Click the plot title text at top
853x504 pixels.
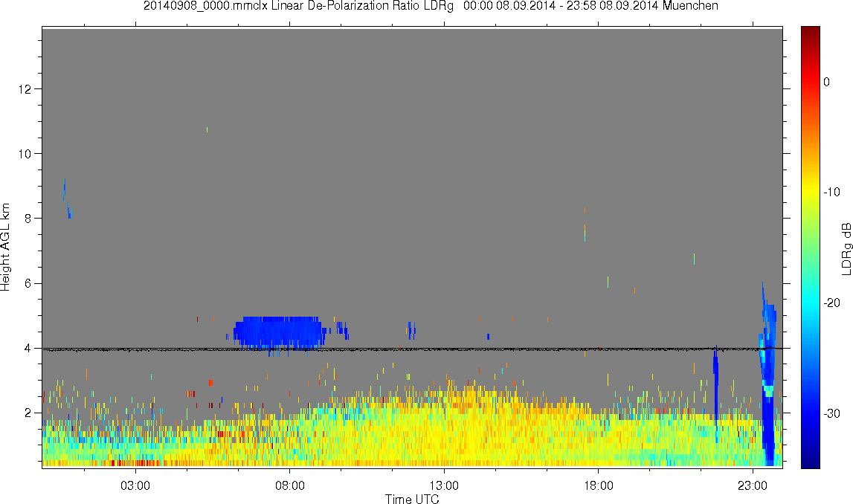pyautogui.click(x=431, y=6)
